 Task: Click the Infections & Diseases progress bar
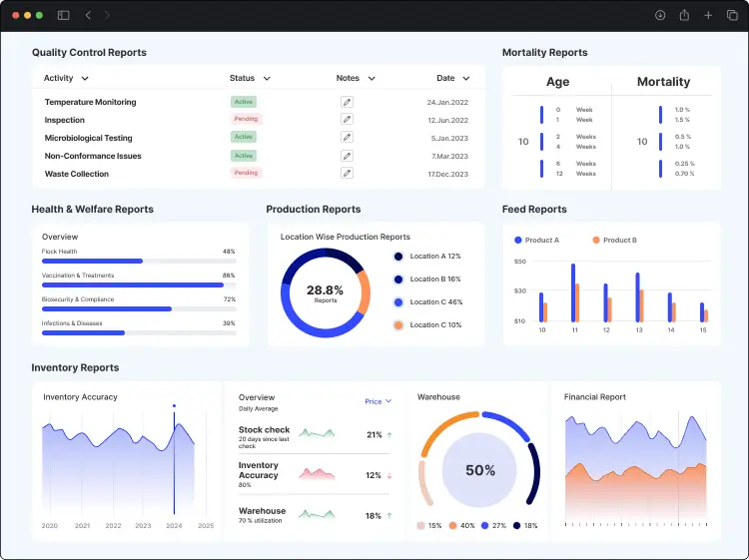point(139,332)
